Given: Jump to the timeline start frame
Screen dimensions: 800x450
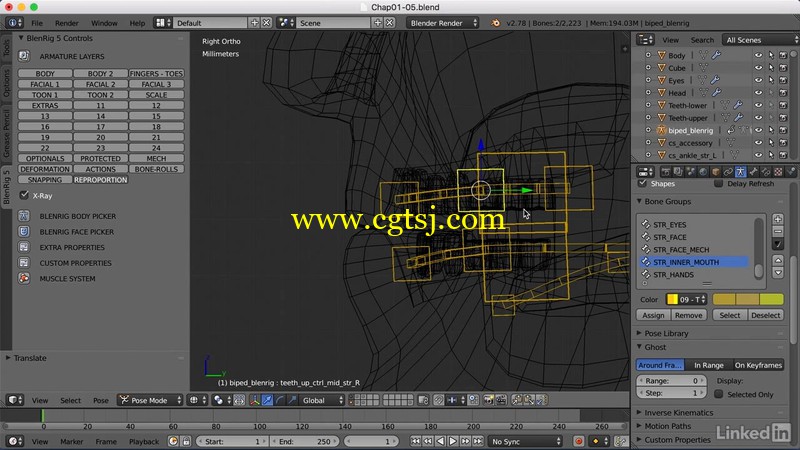Looking at the screenshot, I should click(x=415, y=441).
